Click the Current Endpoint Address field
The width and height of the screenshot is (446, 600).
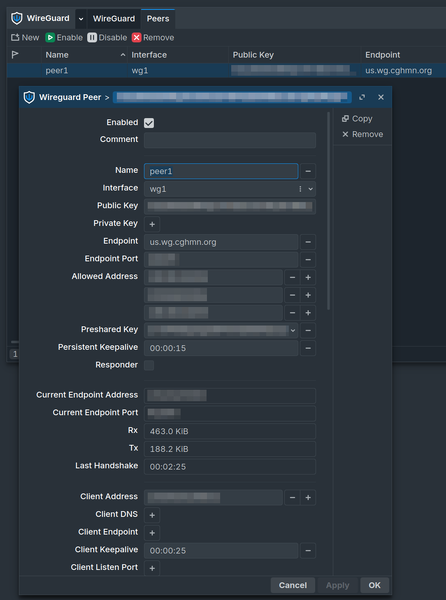230,396
